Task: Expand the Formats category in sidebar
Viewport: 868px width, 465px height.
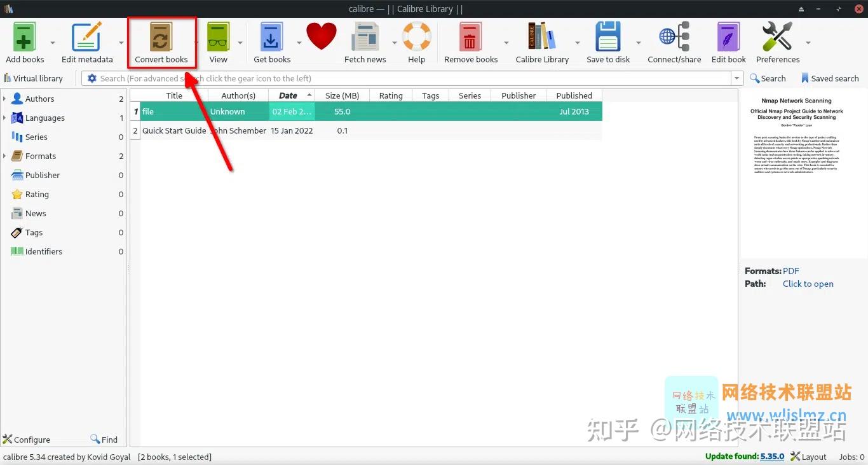Action: 5,156
